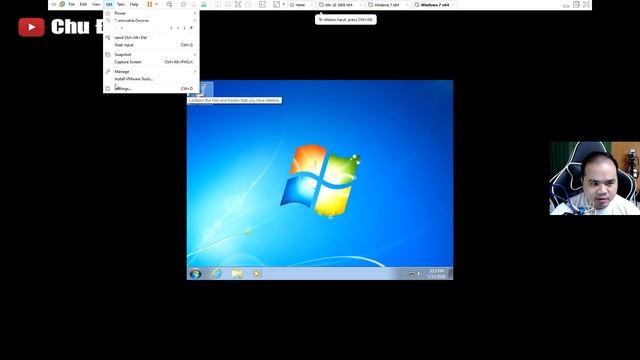Expand the Removable Devices submenu
This screenshot has width=640, height=360.
[151, 20]
